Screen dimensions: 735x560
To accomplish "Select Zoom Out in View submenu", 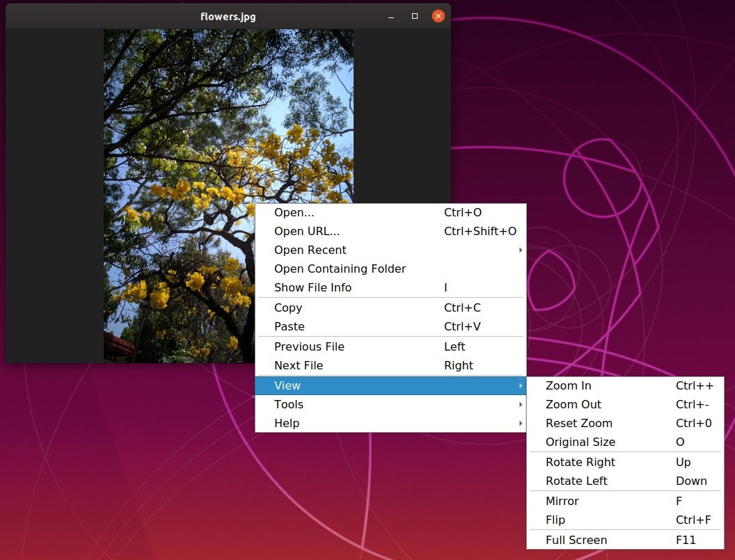I will tap(574, 405).
